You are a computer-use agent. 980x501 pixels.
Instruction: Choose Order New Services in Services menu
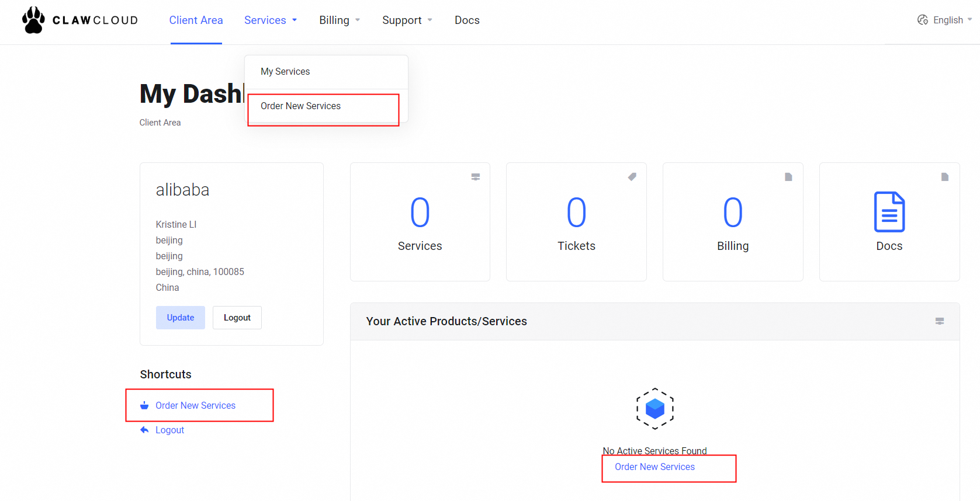coord(300,106)
